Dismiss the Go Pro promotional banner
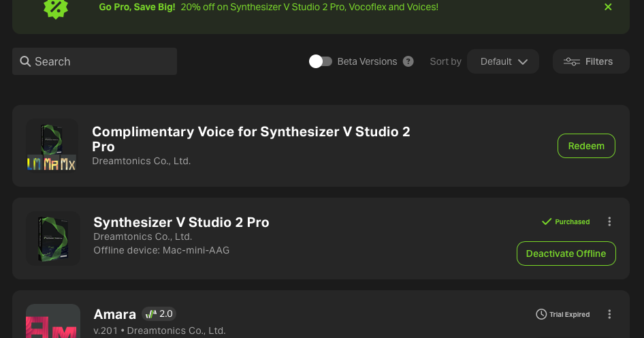The height and width of the screenshot is (338, 644). point(608,7)
